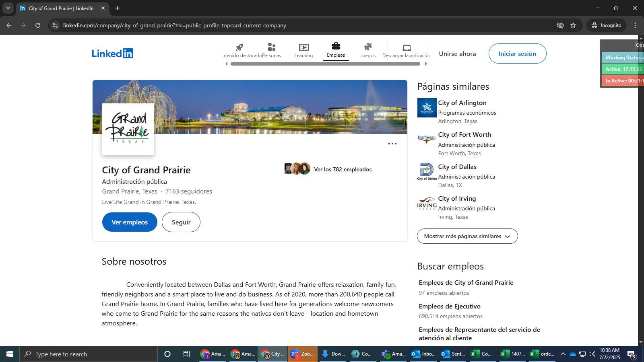Click the nav scroll left arrow
The image size is (644, 362).
(x=227, y=64)
